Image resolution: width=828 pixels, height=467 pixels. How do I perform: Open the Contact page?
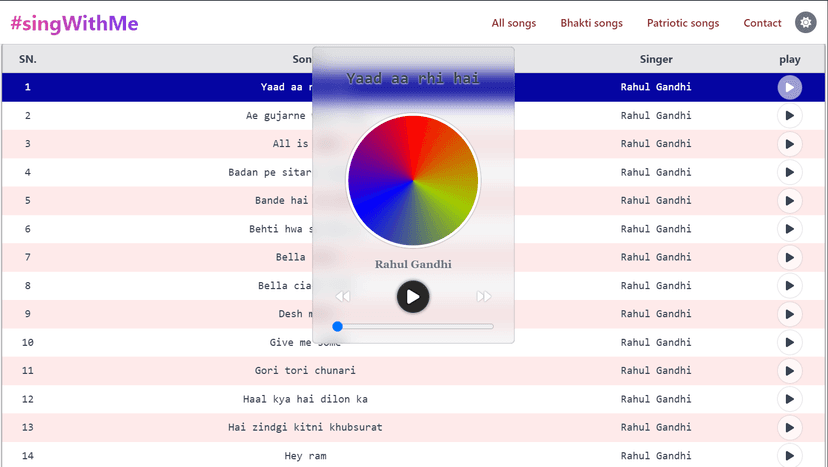(x=762, y=23)
